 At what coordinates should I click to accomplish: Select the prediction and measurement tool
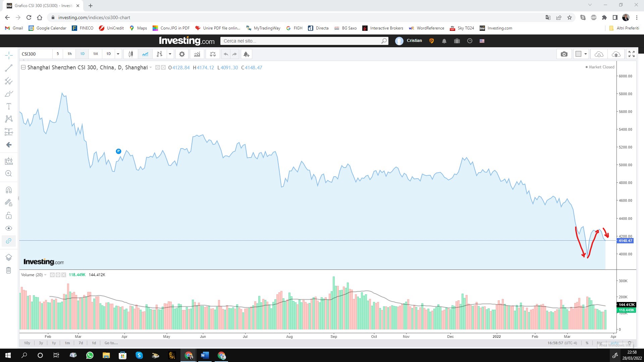[x=9, y=132]
